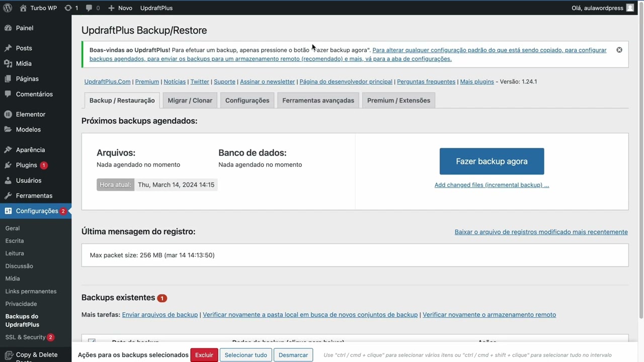The width and height of the screenshot is (644, 362).
Task: Open the Premium link in header links
Action: [147, 81]
